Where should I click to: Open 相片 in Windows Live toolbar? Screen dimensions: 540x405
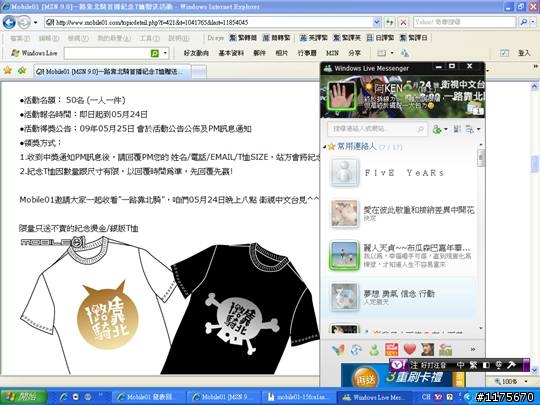(281, 53)
